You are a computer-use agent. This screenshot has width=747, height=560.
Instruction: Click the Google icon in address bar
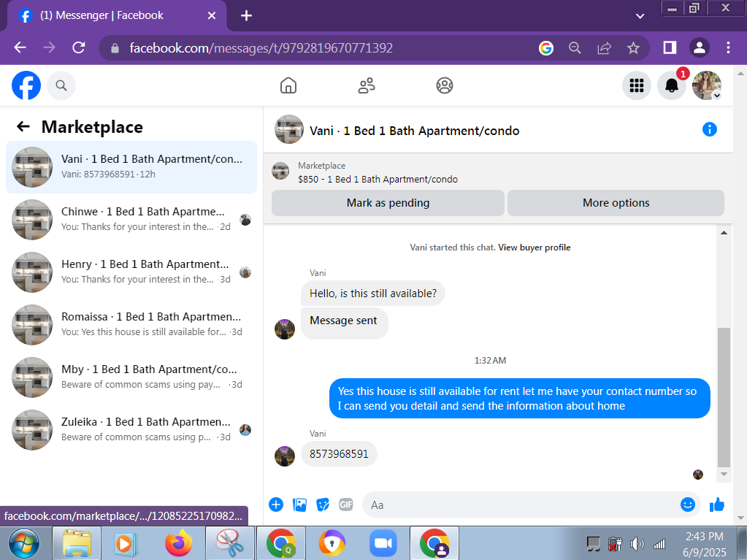point(546,47)
